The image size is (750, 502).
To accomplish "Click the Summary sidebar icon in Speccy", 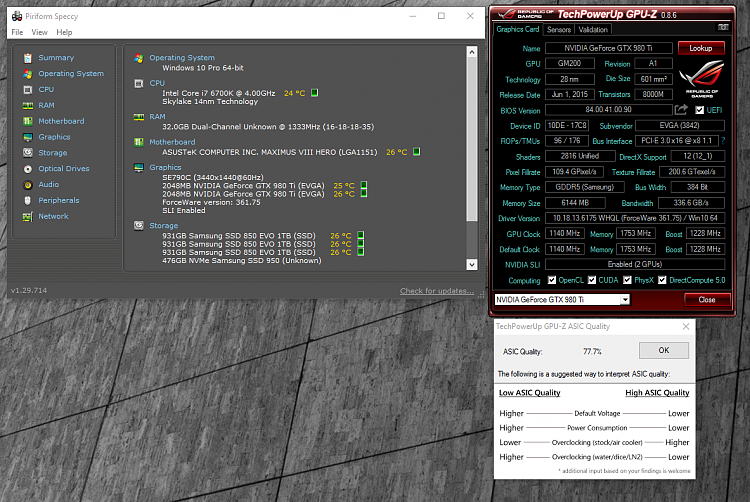I will point(28,58).
